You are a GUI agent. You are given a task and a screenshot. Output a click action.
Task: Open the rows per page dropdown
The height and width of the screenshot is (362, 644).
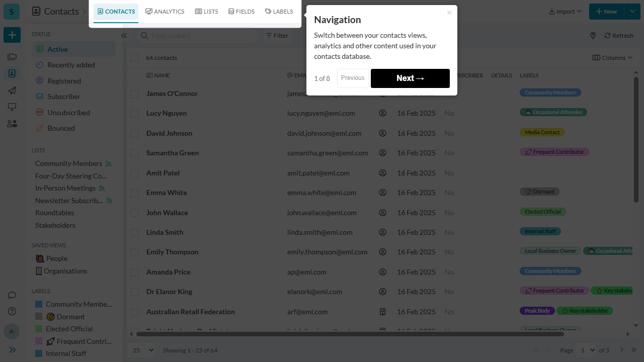[141, 350]
